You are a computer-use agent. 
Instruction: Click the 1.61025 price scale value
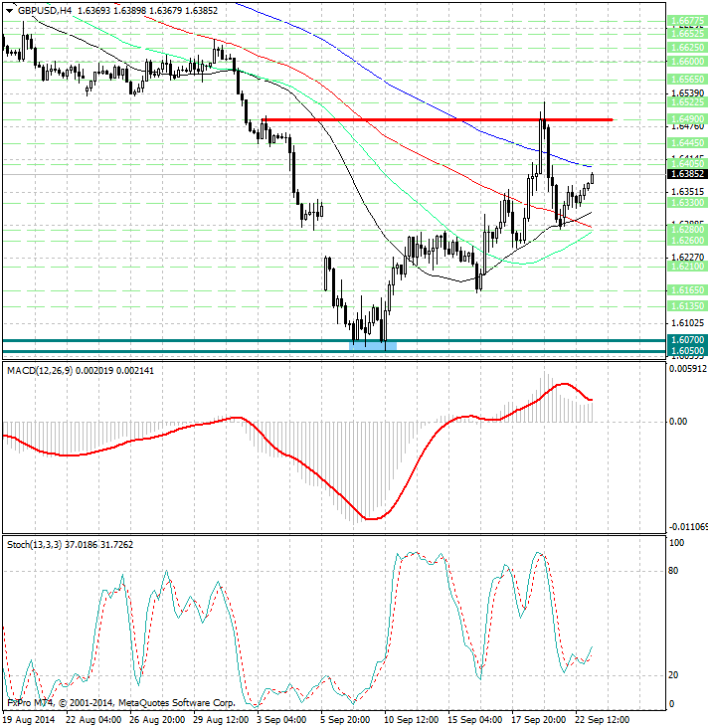pos(688,322)
